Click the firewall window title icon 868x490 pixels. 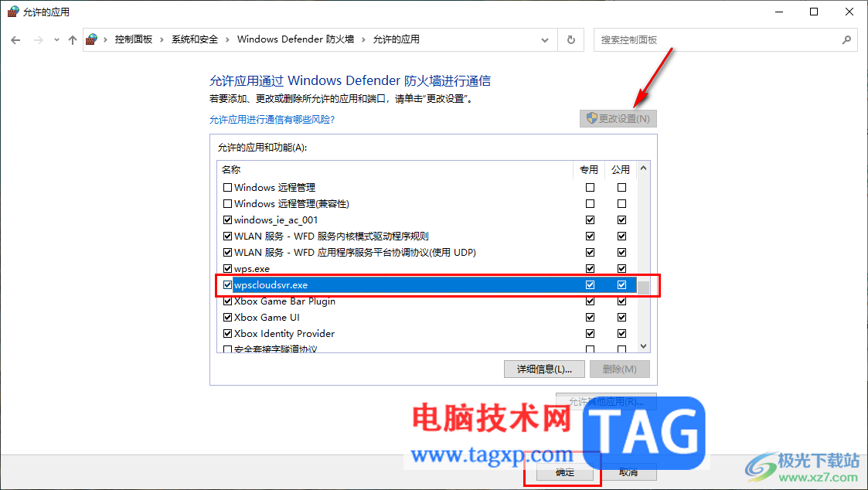tap(12, 12)
